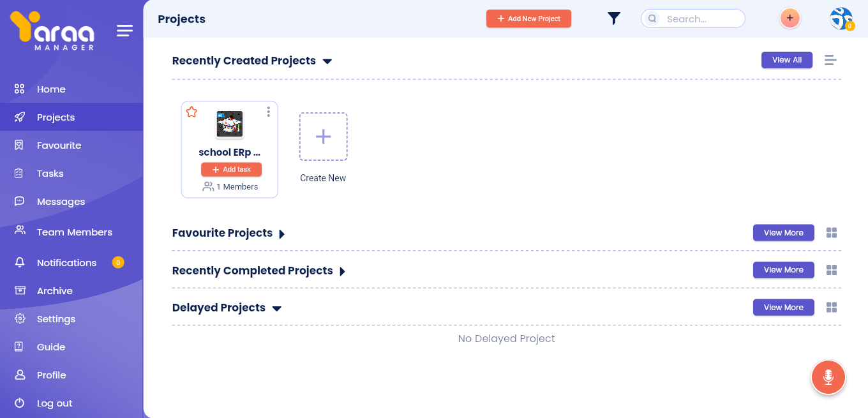
Task: Click the Add New Project button
Action: pos(528,19)
